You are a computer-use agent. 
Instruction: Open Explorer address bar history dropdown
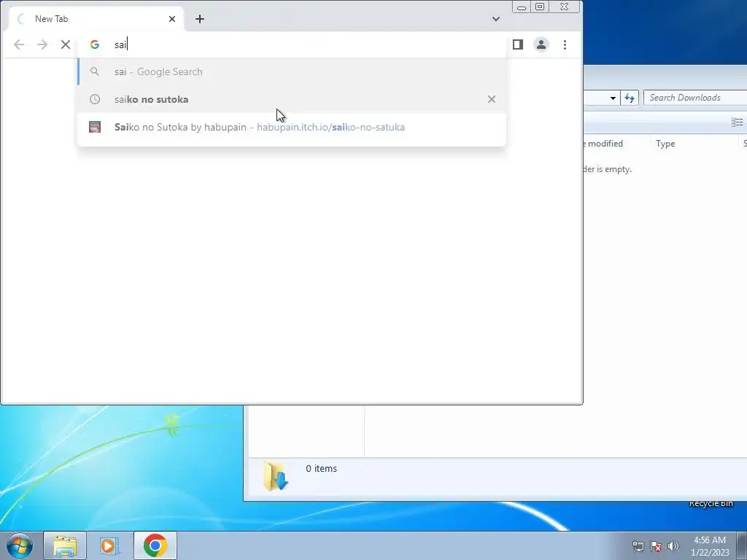click(x=613, y=98)
